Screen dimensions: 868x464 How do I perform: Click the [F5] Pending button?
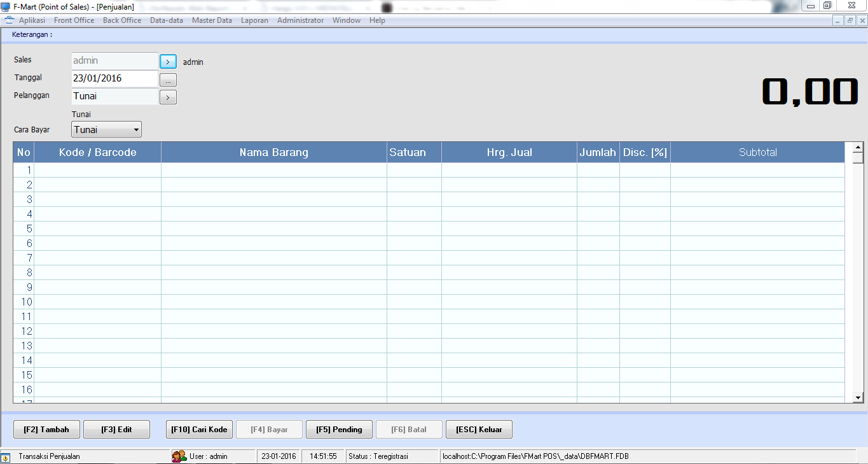pos(339,430)
